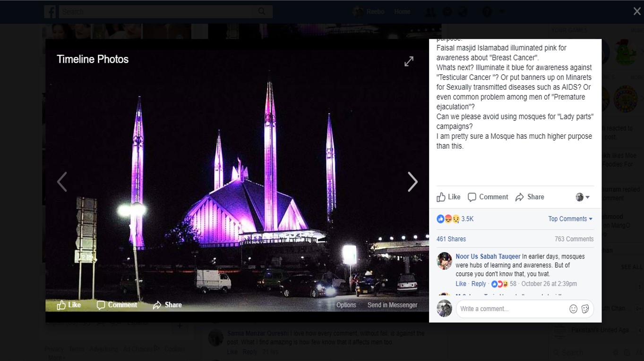
Task: Open the notifications globe icon
Action: point(464,12)
